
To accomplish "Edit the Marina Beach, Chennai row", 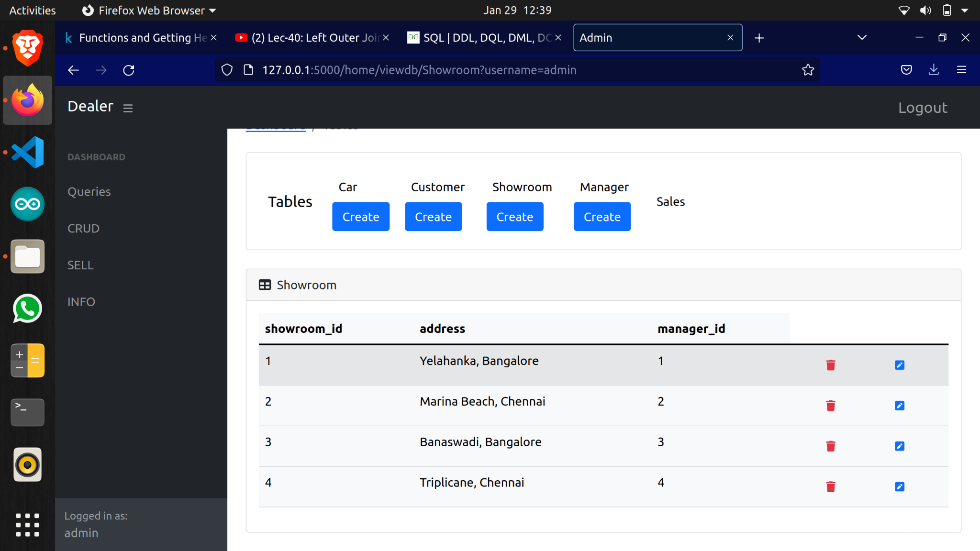I will (x=900, y=406).
